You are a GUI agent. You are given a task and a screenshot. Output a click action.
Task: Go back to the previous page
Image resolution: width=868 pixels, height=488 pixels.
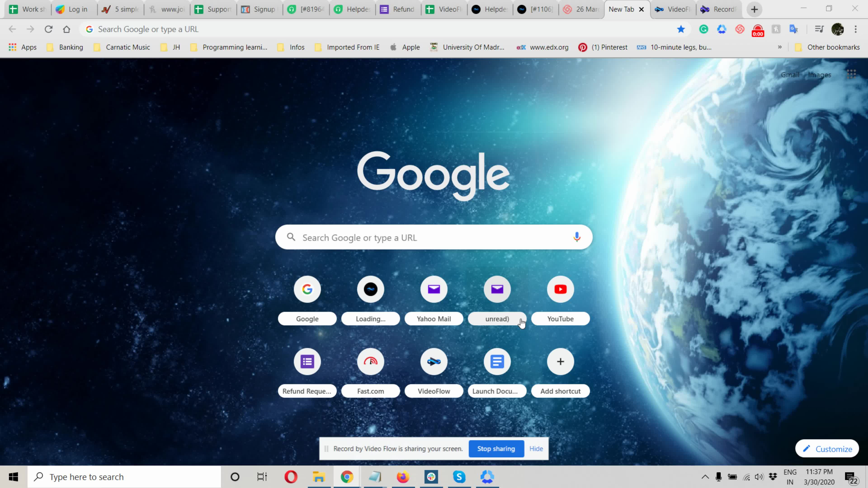(x=12, y=29)
